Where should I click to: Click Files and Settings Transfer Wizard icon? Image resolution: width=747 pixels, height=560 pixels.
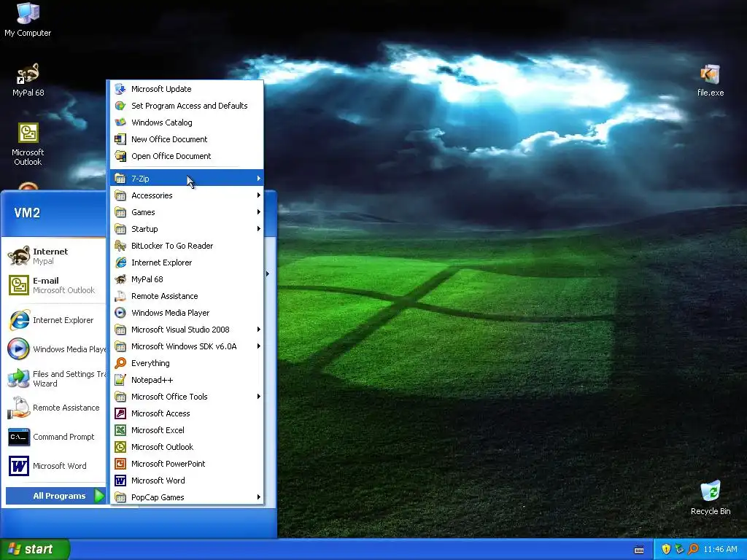(x=18, y=378)
